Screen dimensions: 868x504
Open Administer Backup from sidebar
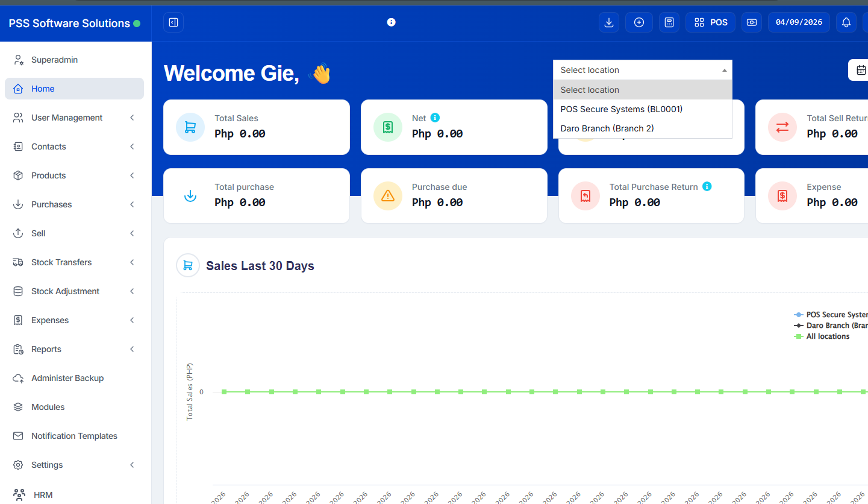67,378
